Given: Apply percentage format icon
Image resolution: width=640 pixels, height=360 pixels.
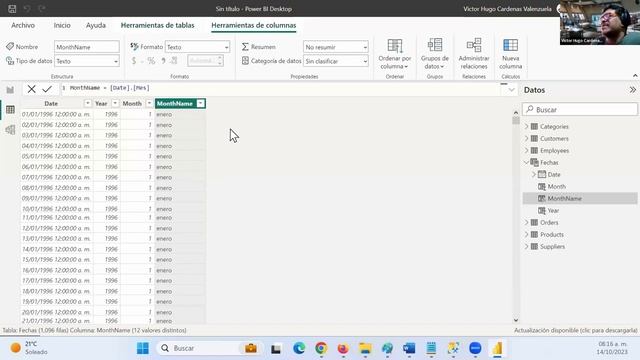Looking at the screenshot, I should [x=151, y=61].
